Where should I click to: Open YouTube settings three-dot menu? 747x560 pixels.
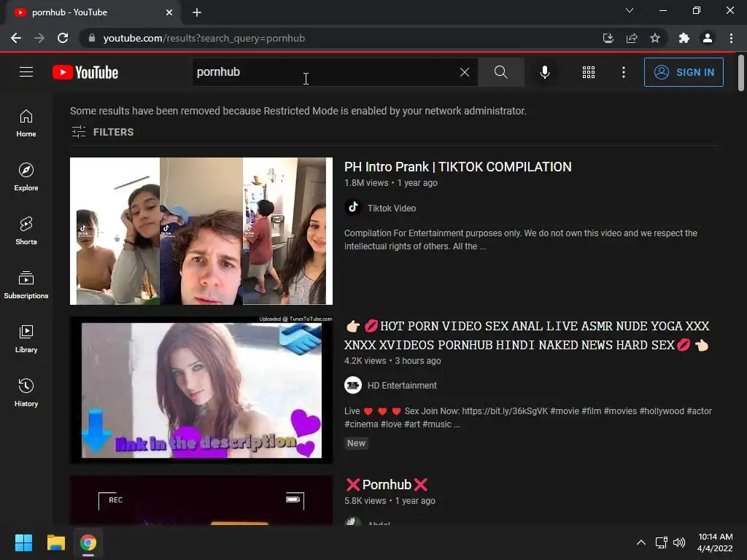[x=623, y=72]
